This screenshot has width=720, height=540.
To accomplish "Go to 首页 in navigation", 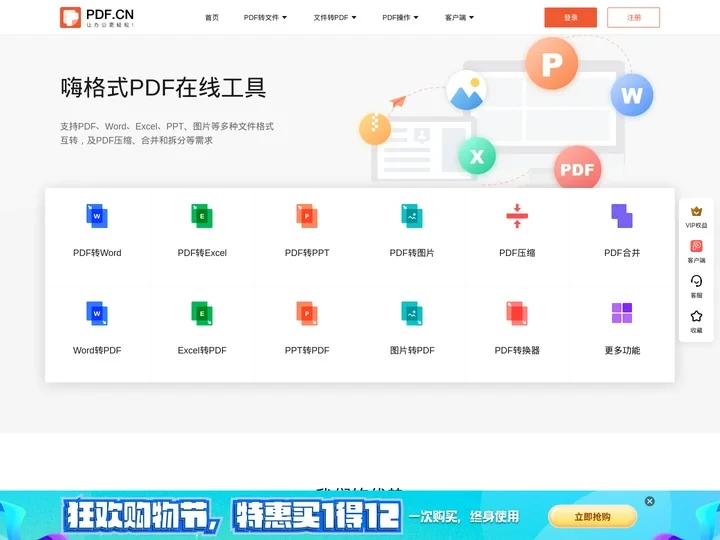I will pyautogui.click(x=212, y=17).
